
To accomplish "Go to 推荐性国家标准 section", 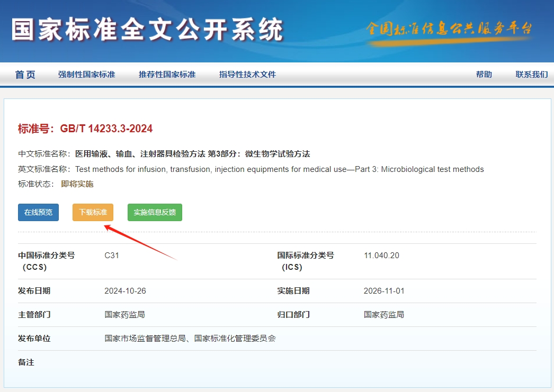I will pyautogui.click(x=167, y=75).
